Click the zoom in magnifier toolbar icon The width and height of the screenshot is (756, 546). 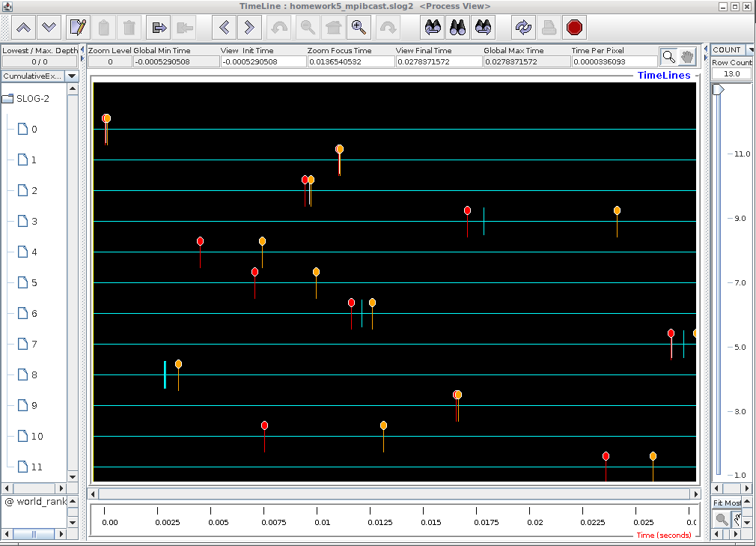tap(359, 28)
